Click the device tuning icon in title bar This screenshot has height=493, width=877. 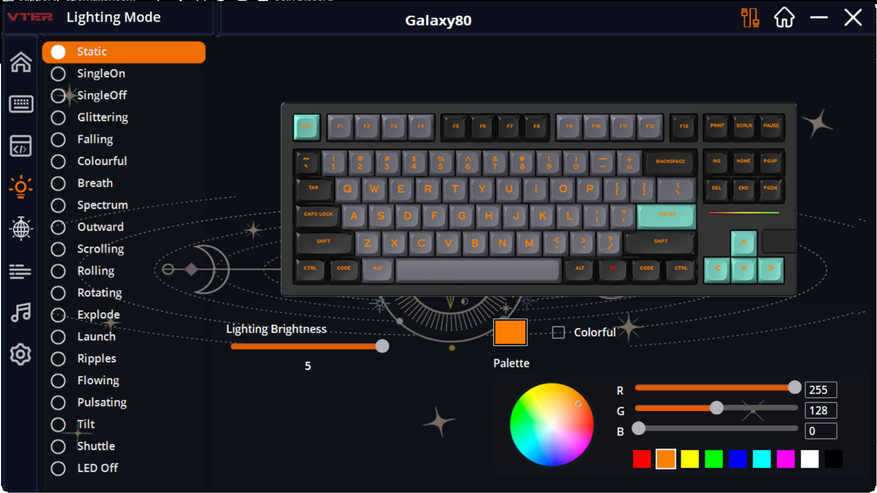[x=750, y=18]
